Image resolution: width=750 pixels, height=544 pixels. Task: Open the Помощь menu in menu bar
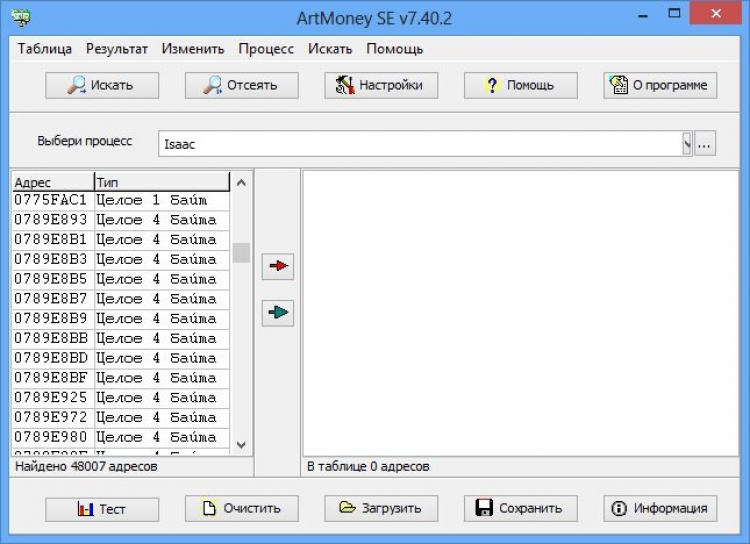[x=395, y=49]
